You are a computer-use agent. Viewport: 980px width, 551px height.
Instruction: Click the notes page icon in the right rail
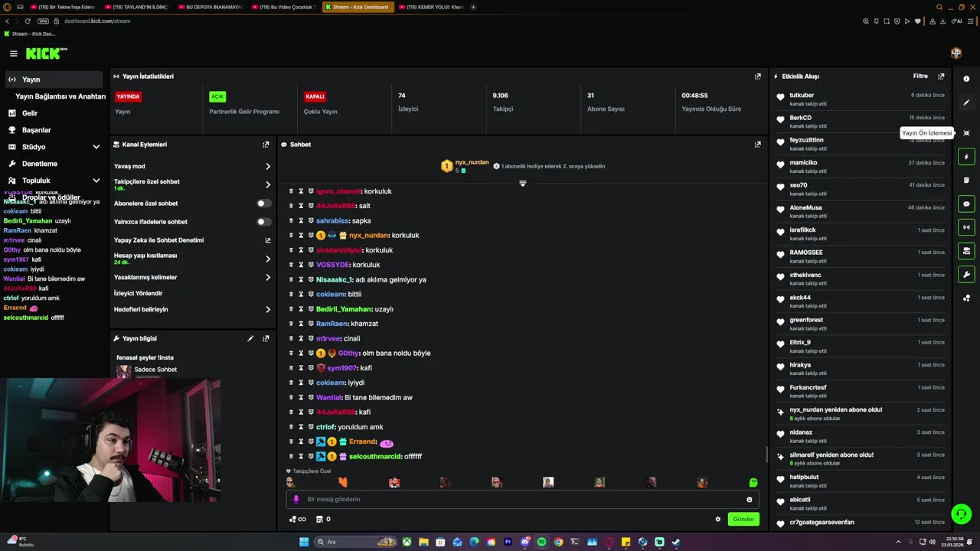(x=966, y=181)
